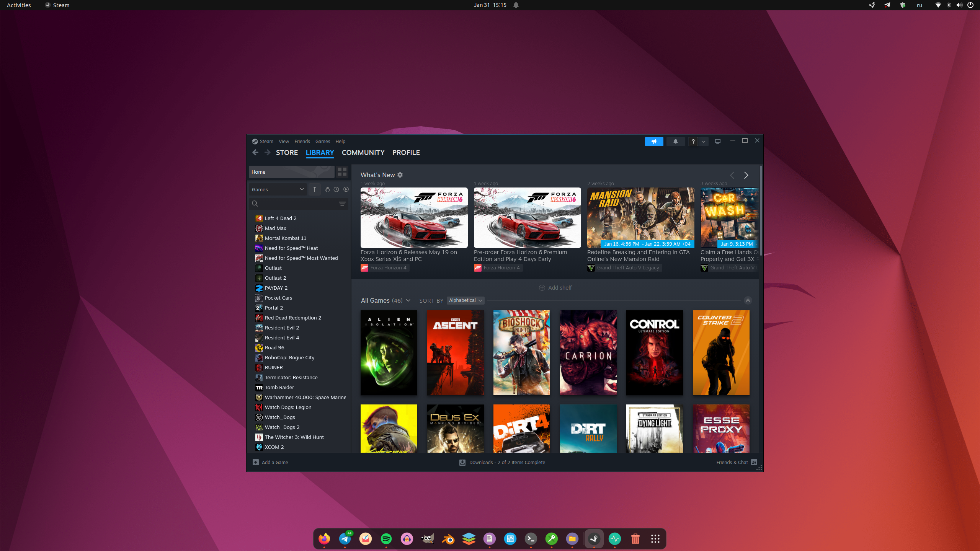
Task: Open What's New settings gear
Action: coord(400,175)
